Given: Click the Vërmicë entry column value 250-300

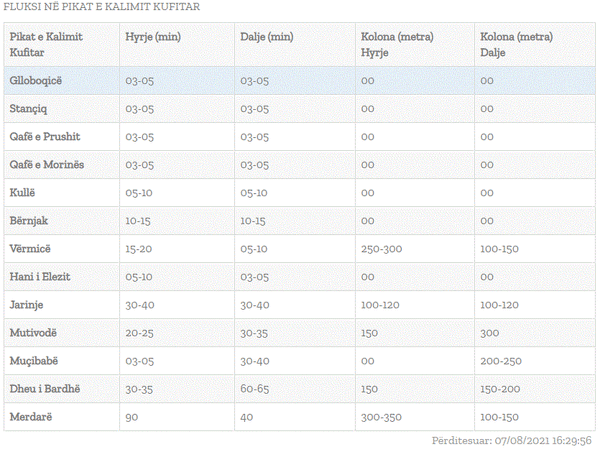Looking at the screenshot, I should point(382,249).
